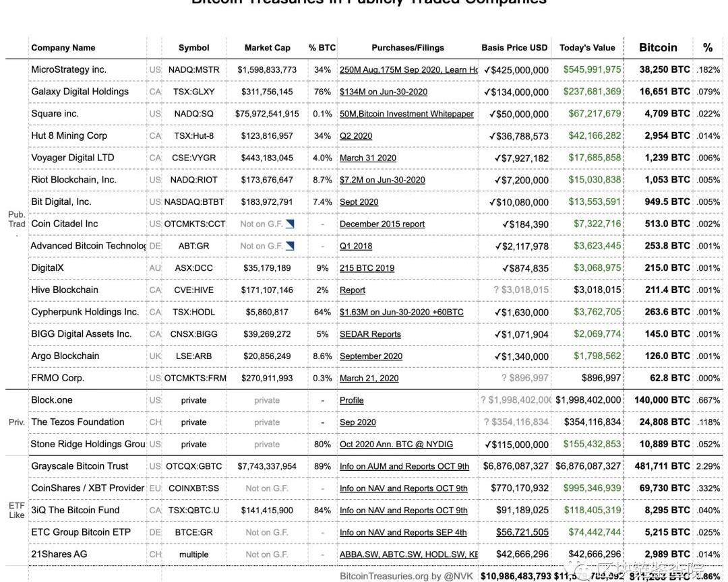Select the 'Purchases/Filings' column header
Viewport: 728px width, 582px height.
[408, 48]
